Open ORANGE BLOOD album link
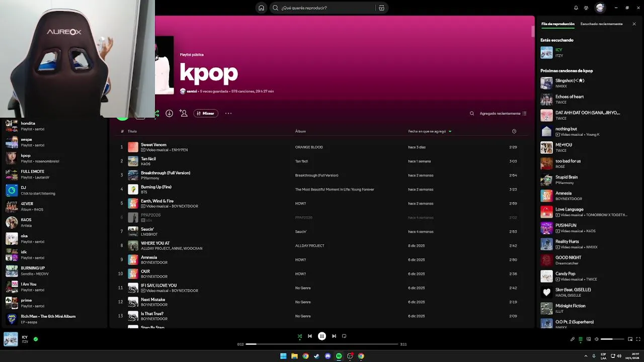Image resolution: width=644 pixels, height=362 pixels. pos(309,147)
